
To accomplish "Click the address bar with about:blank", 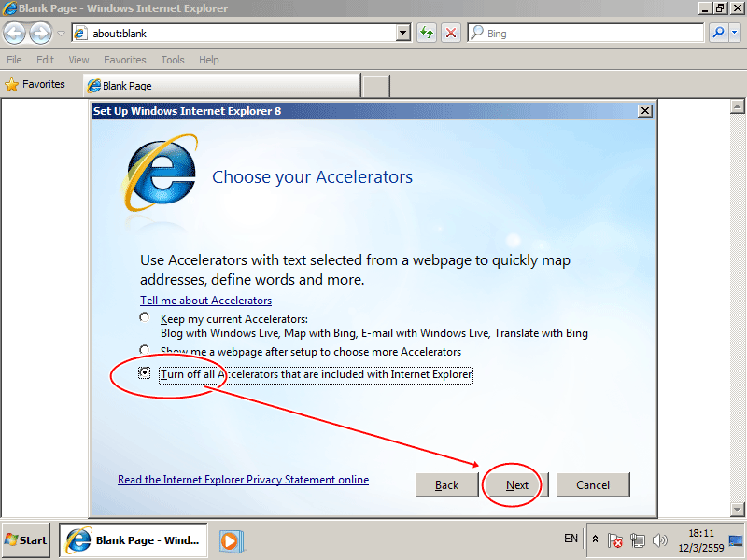I will (235, 34).
